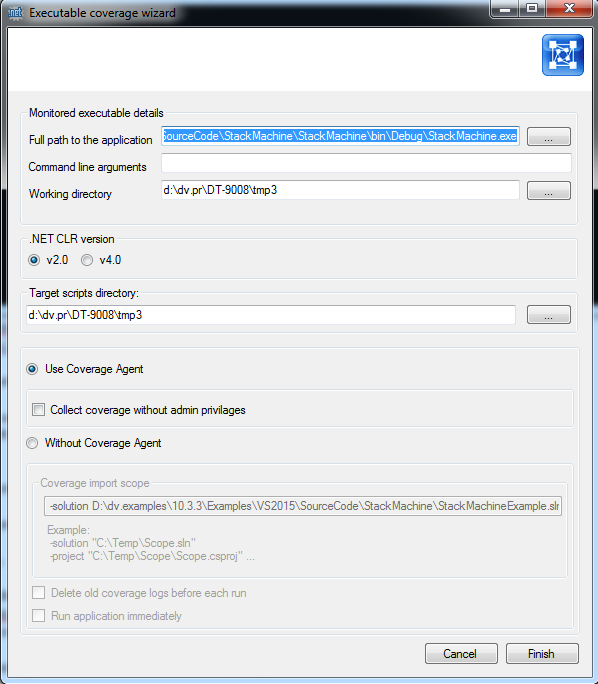This screenshot has height=684, width=598.
Task: Maximize the Executable coverage wizard window
Action: (532, 8)
